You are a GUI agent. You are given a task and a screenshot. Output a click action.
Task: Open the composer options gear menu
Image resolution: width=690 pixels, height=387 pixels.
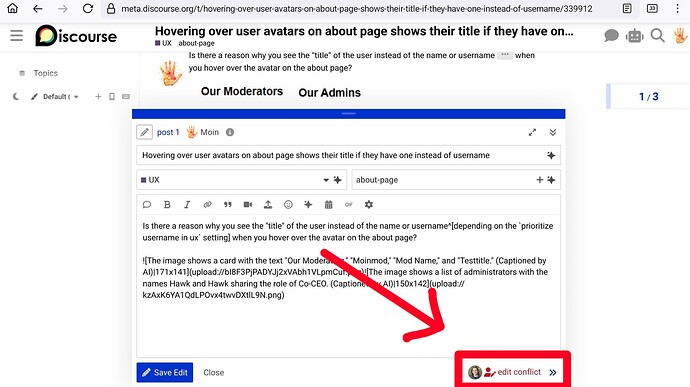(x=369, y=204)
